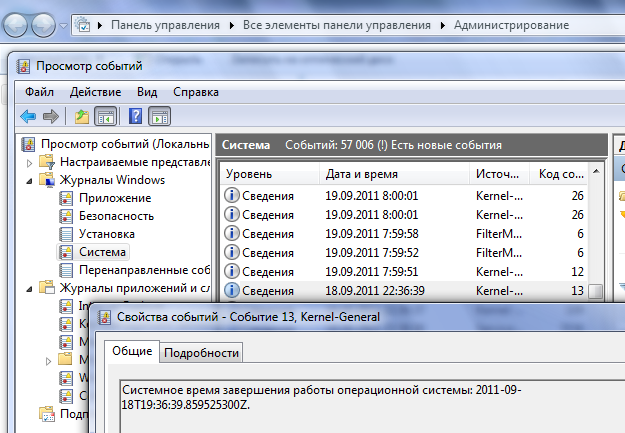This screenshot has width=625, height=433.
Task: Sort events by Дата и время column
Action: pyautogui.click(x=356, y=175)
